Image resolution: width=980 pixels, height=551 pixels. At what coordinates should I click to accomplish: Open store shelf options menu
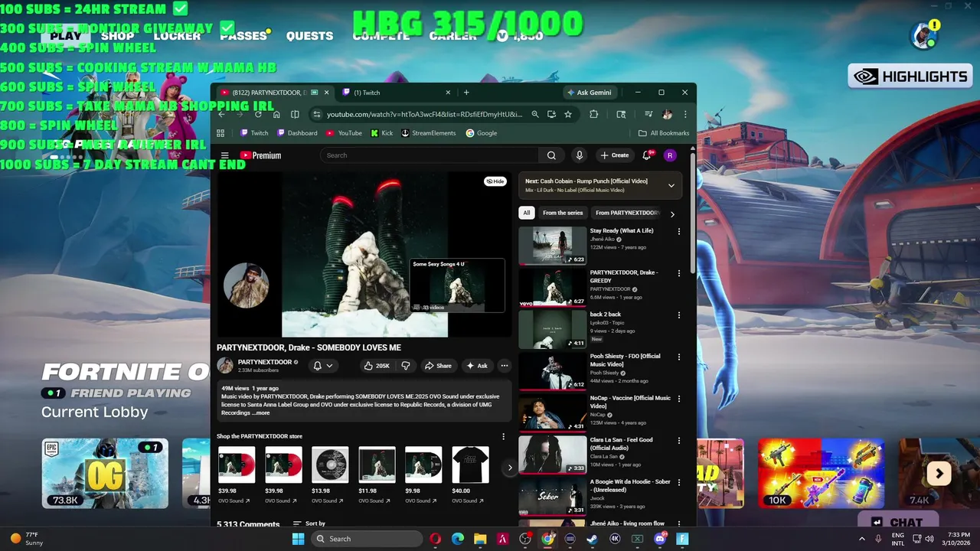tap(503, 436)
